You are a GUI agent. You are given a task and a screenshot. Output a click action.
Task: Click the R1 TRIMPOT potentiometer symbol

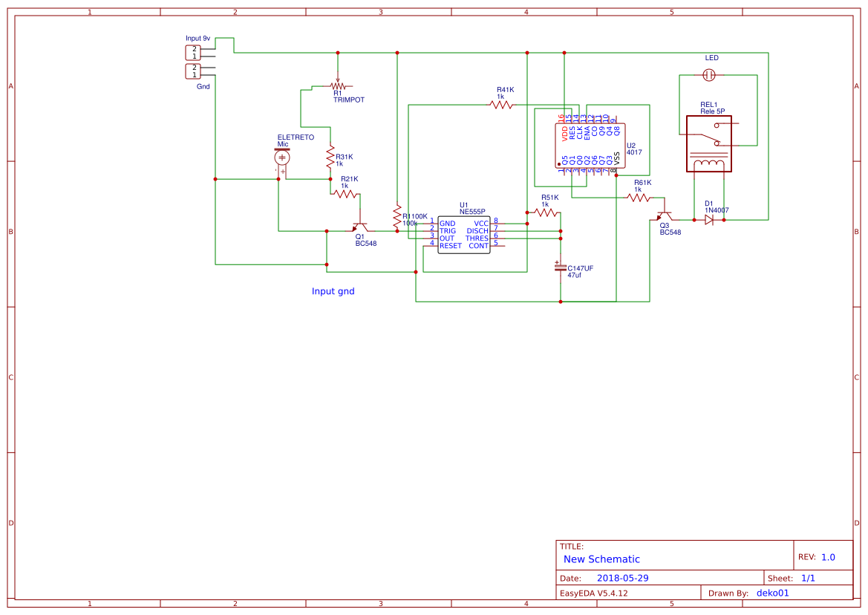(x=339, y=85)
